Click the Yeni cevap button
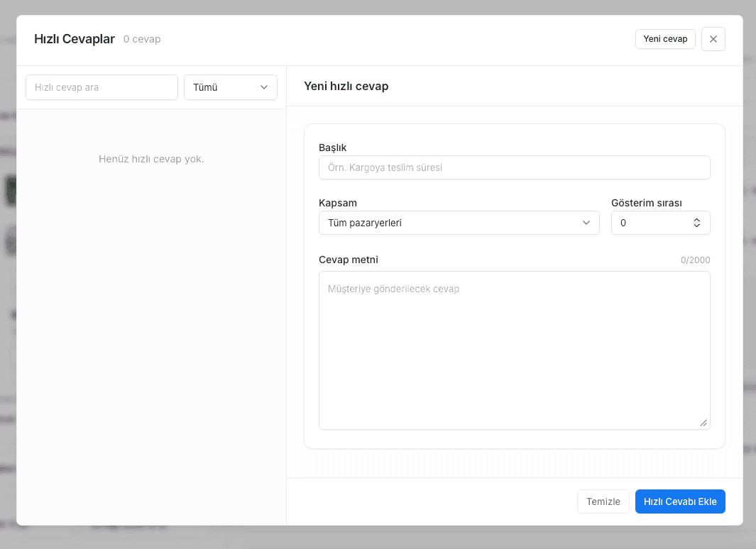This screenshot has width=756, height=549. coord(665,39)
